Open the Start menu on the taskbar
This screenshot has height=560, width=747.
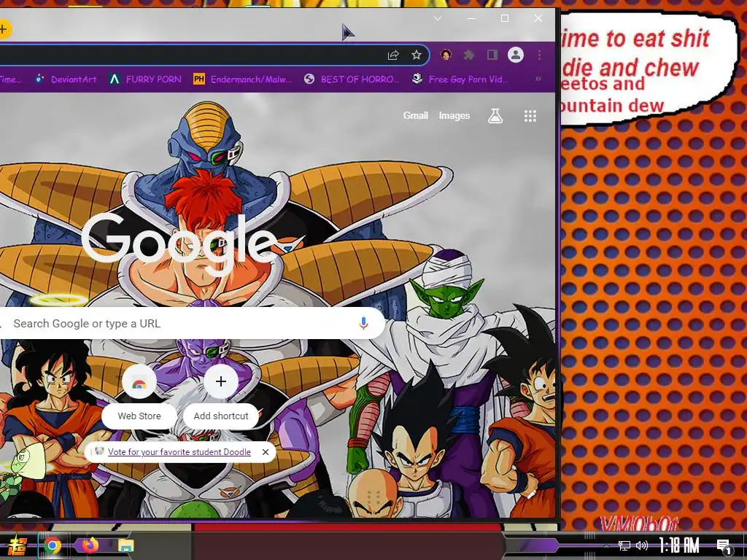(17, 545)
